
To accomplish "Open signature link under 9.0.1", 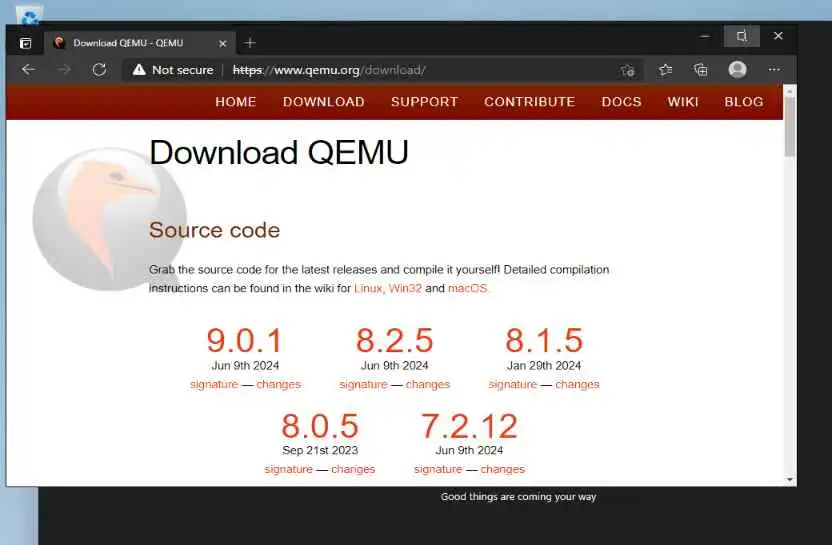I will click(x=214, y=384).
